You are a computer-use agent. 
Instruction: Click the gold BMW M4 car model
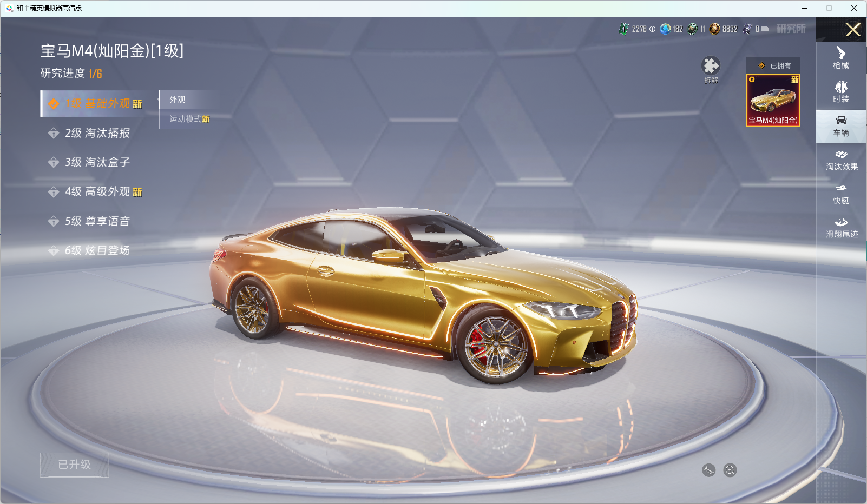click(x=424, y=295)
